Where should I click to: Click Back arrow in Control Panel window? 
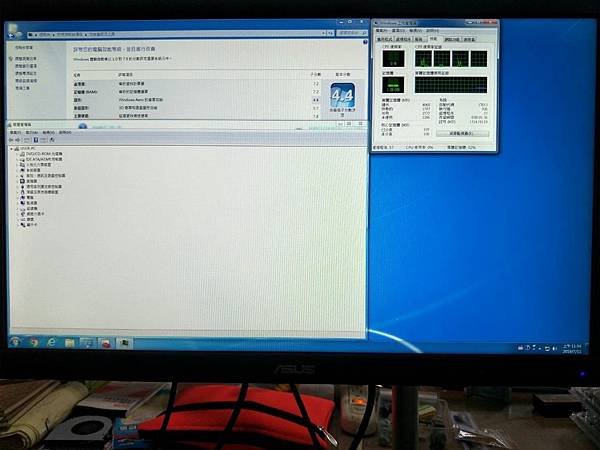pyautogui.click(x=11, y=36)
